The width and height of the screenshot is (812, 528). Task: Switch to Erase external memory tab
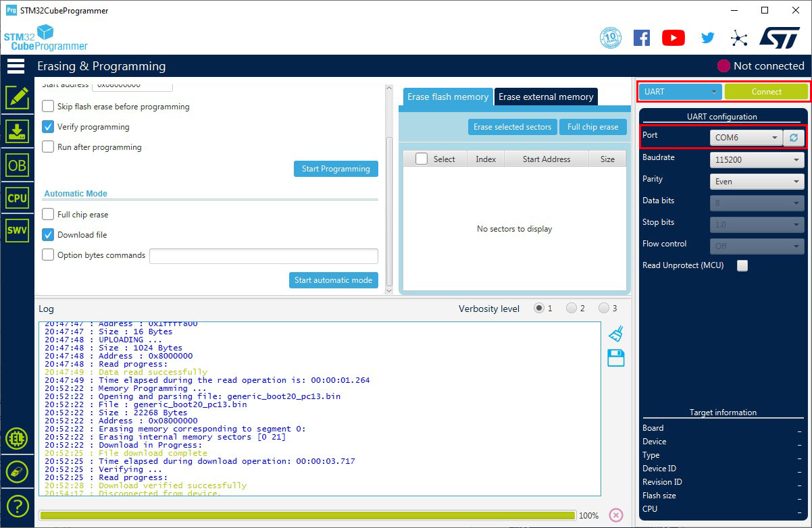(x=546, y=97)
